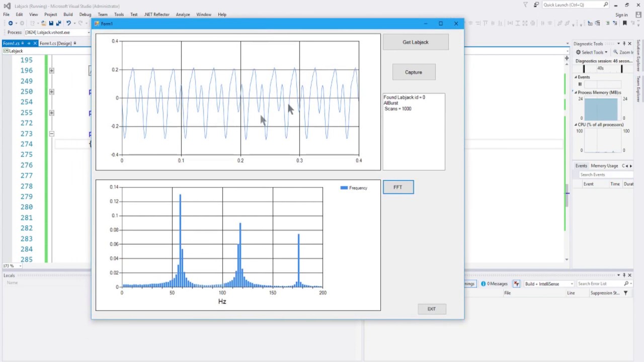Collapse the CPU graph section
This screenshot has height=362, width=644.
tap(576, 125)
